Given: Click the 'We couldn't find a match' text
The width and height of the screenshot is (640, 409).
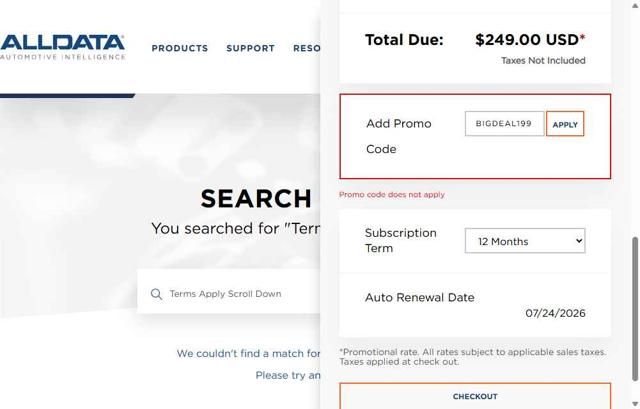Looking at the screenshot, I should [x=248, y=353].
